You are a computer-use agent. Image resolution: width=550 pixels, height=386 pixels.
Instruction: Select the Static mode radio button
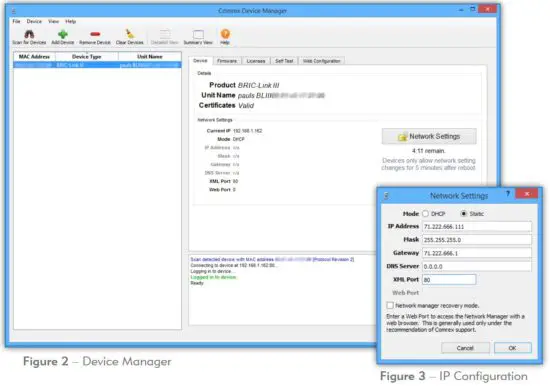click(x=464, y=213)
